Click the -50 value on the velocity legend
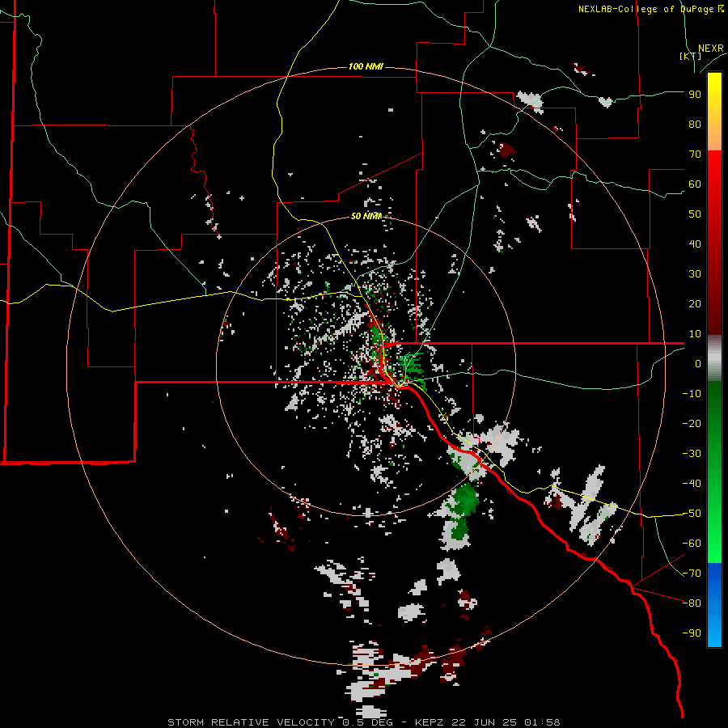The image size is (728, 728). (692, 514)
